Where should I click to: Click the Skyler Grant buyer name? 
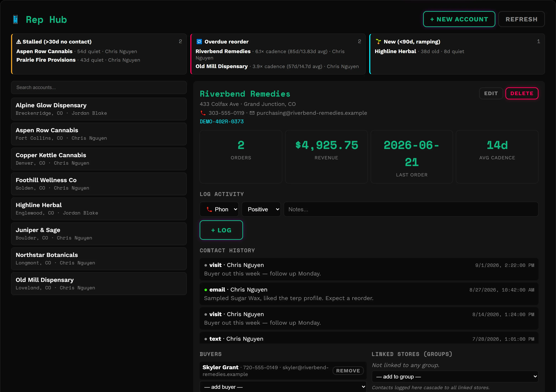(x=220, y=367)
